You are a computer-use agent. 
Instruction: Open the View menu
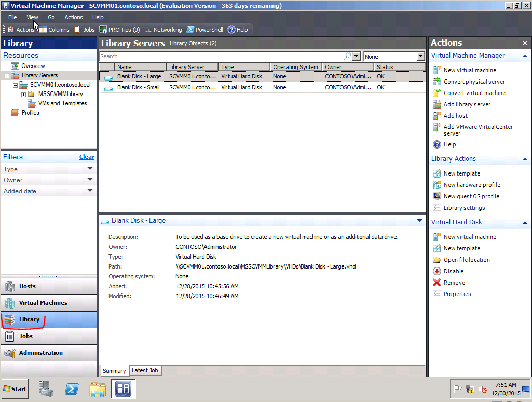[32, 17]
